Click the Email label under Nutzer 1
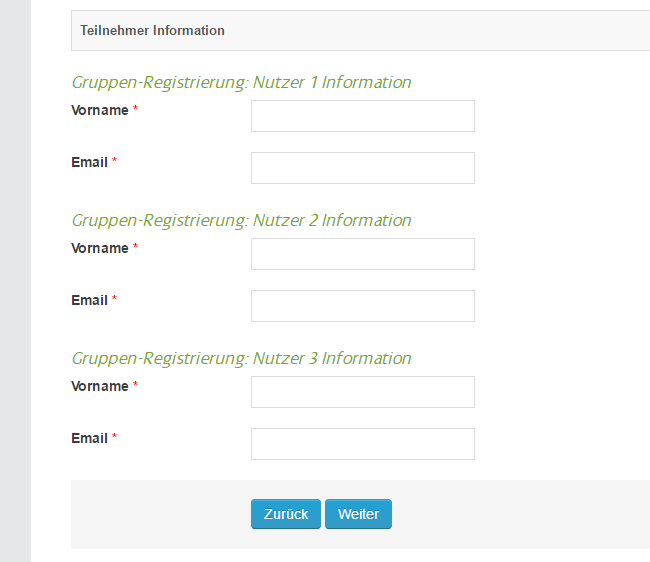This screenshot has height=562, width=650. pos(89,162)
